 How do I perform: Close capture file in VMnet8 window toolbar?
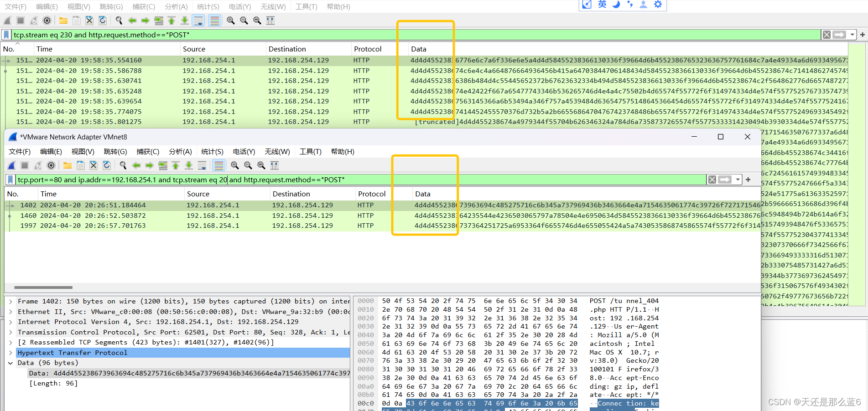[x=94, y=165]
